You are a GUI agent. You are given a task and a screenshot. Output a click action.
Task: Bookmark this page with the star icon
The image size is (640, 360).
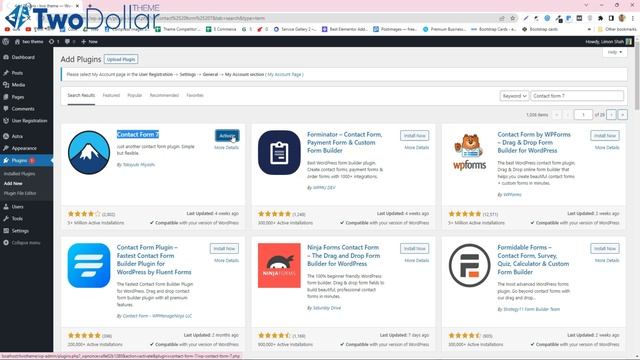pyautogui.click(x=513, y=18)
